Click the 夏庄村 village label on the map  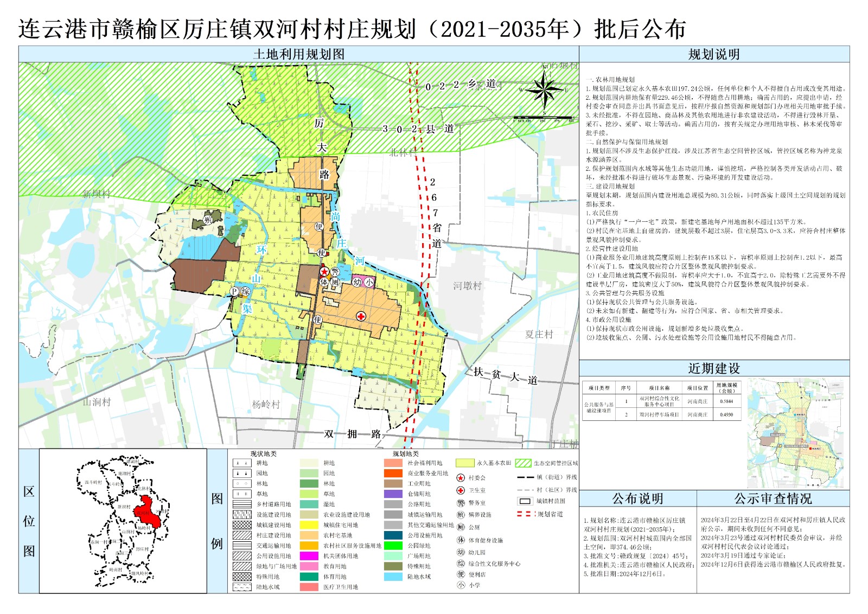pyautogui.click(x=539, y=334)
